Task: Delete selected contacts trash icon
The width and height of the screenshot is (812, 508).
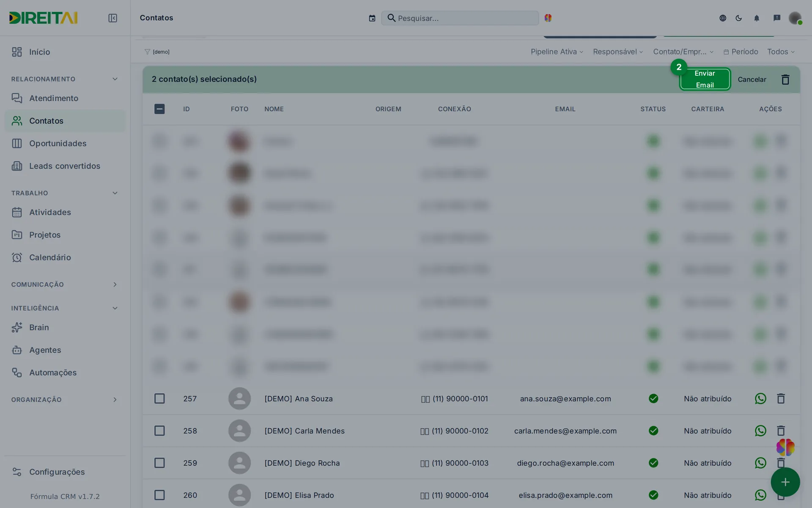Action: point(785,80)
